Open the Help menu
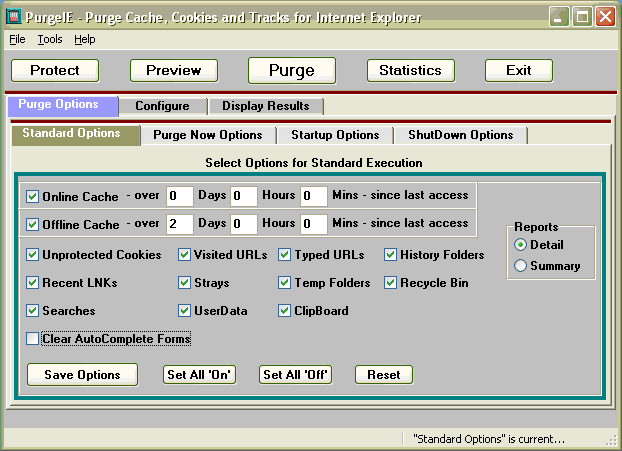 (85, 39)
